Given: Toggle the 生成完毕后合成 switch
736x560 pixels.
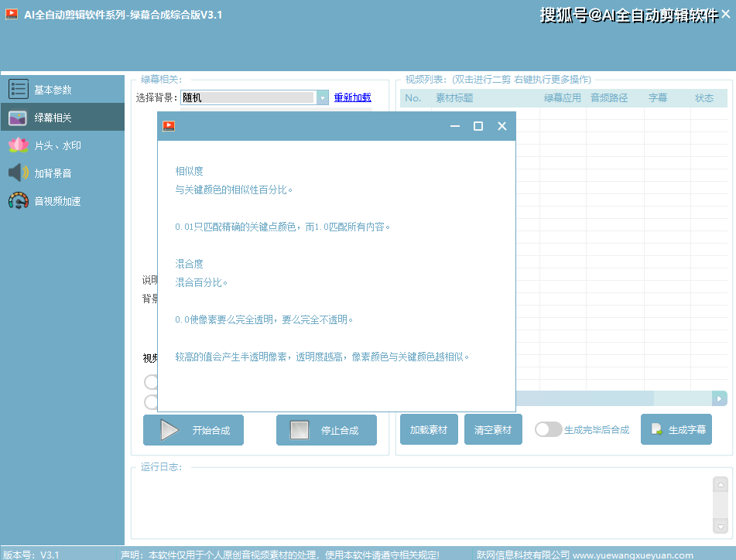Looking at the screenshot, I should [x=548, y=429].
